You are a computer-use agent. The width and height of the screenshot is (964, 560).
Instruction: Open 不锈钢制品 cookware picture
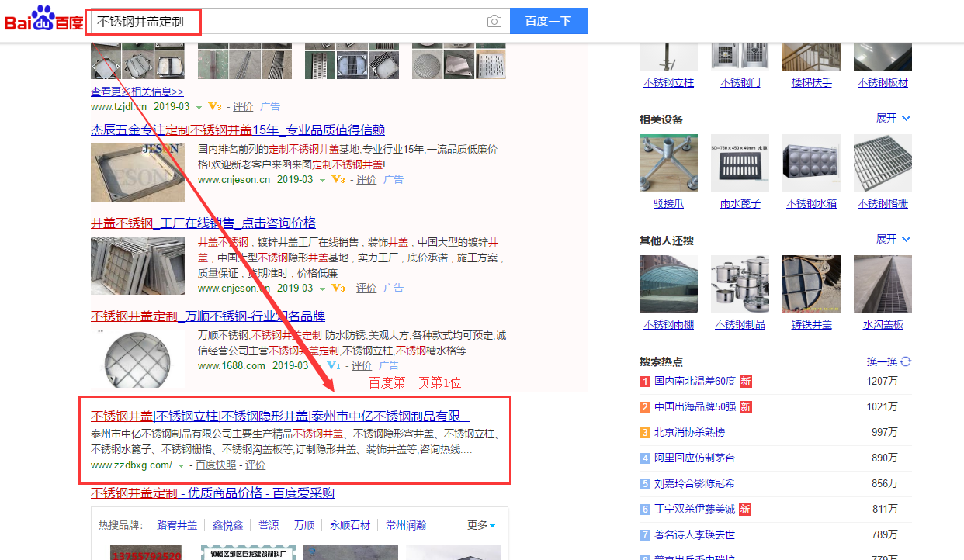point(740,285)
